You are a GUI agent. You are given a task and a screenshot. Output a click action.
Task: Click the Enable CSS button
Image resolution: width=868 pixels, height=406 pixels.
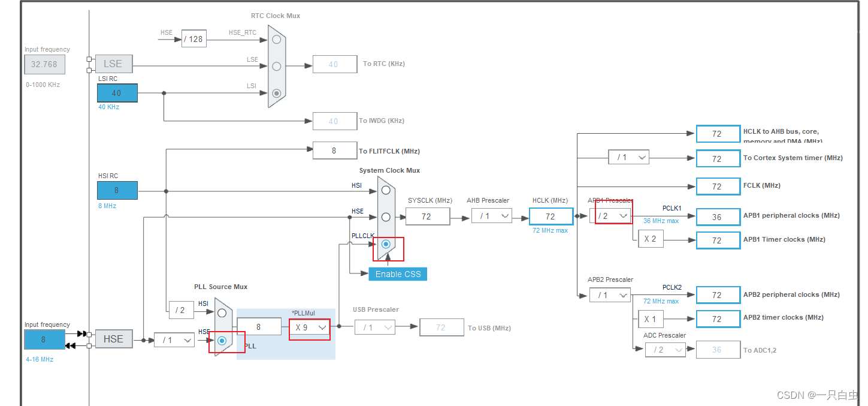[397, 273]
